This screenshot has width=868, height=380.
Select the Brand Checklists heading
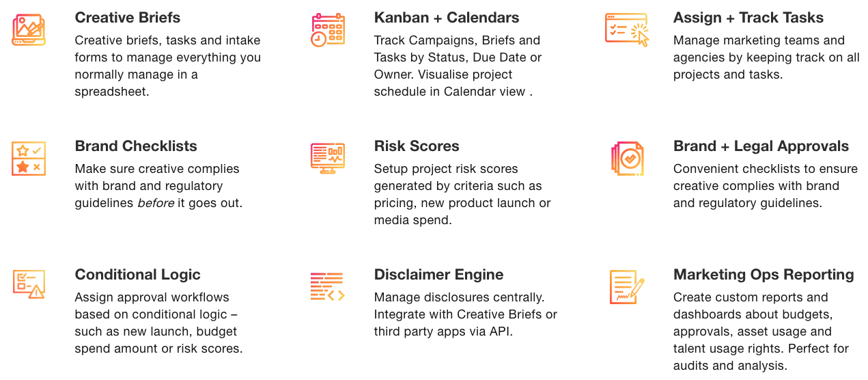pos(136,146)
